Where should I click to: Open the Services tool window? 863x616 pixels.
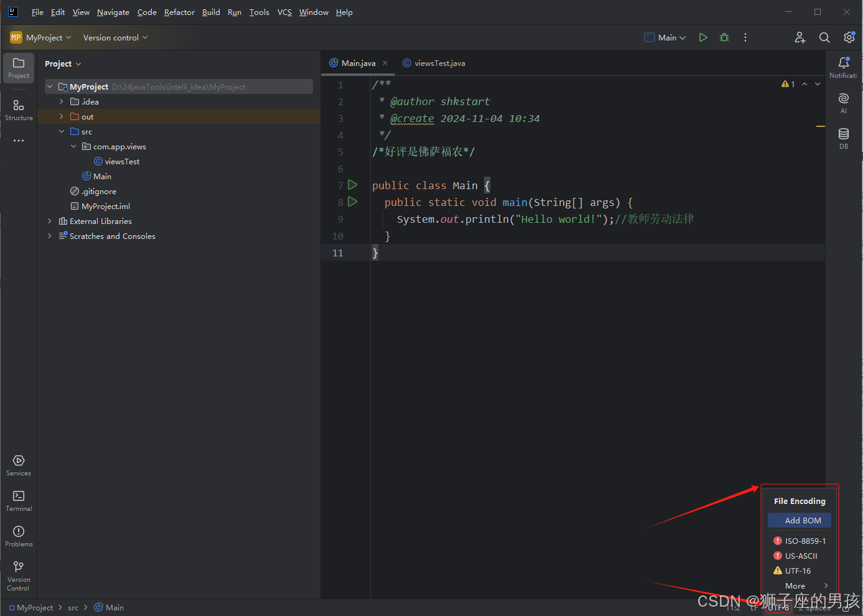click(19, 465)
